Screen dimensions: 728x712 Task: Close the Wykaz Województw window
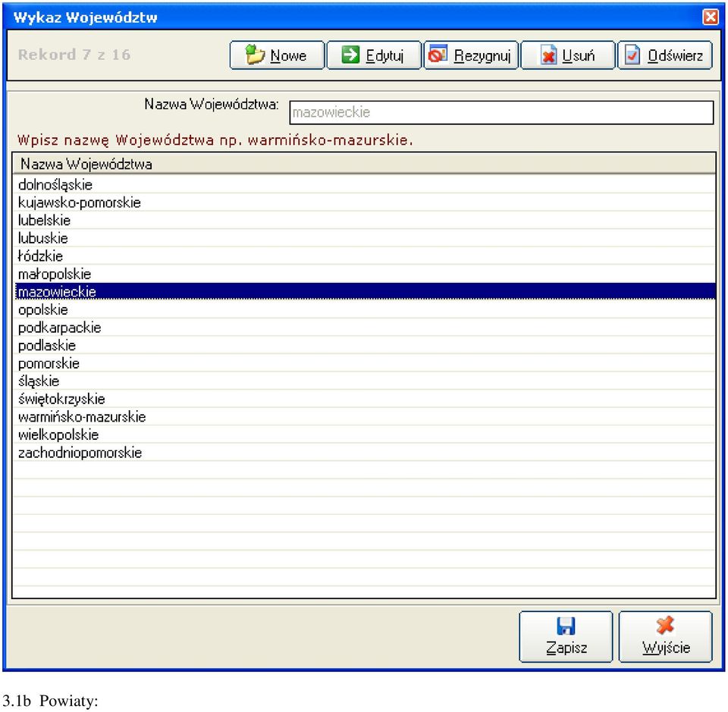(711, 17)
